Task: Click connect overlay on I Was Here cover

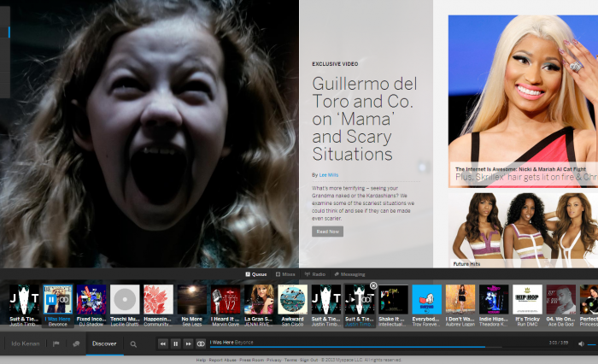Action: coord(64,300)
